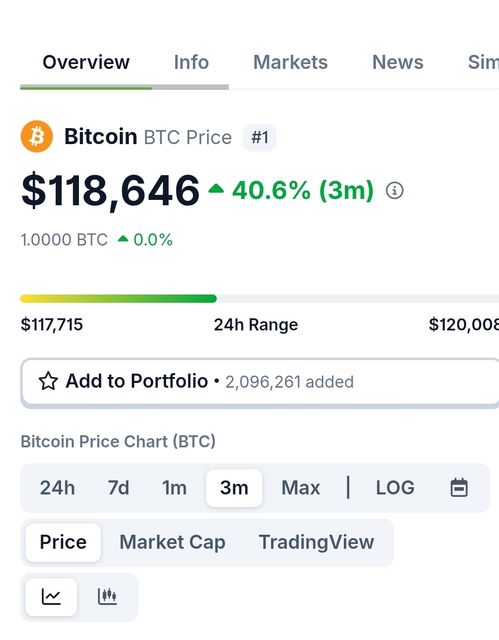Screen dimensions: 499x640
Task: Switch to the Info tab
Action: [191, 62]
